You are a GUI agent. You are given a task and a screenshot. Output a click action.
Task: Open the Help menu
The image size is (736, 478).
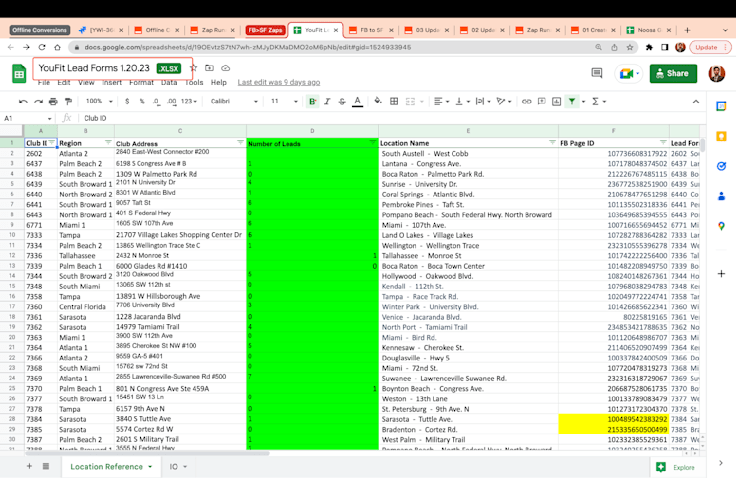(219, 83)
